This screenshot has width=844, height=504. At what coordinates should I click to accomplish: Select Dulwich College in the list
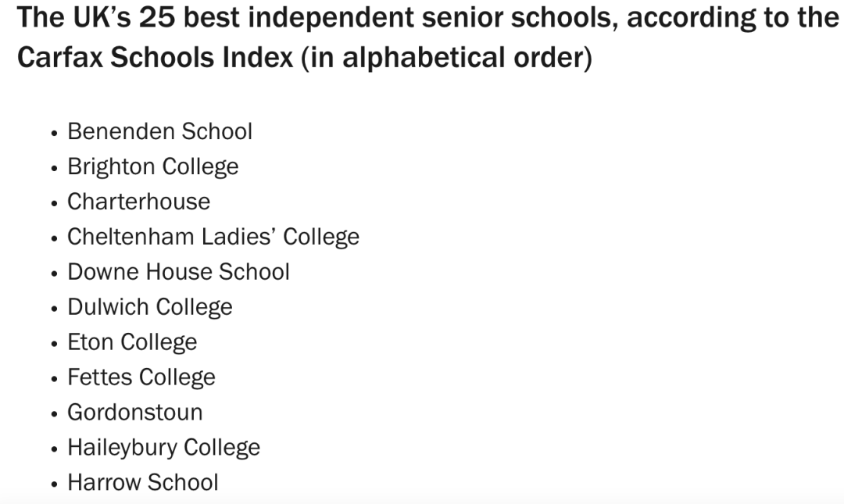(x=150, y=307)
